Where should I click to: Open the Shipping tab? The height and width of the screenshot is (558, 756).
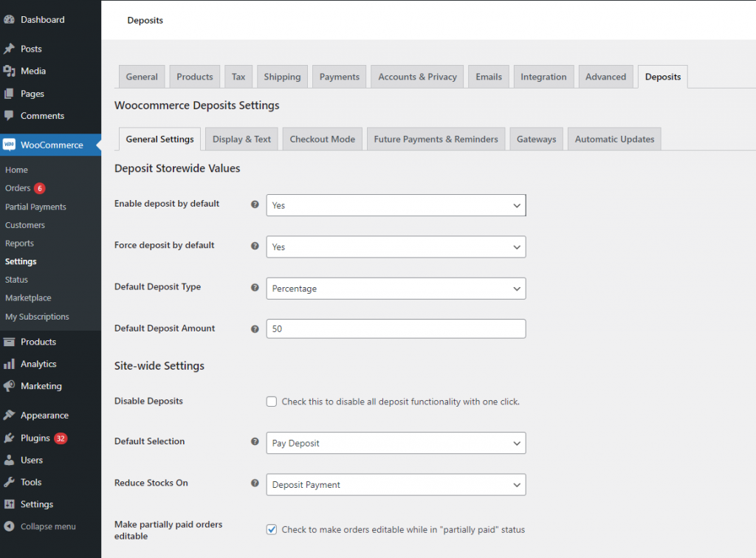pos(282,77)
